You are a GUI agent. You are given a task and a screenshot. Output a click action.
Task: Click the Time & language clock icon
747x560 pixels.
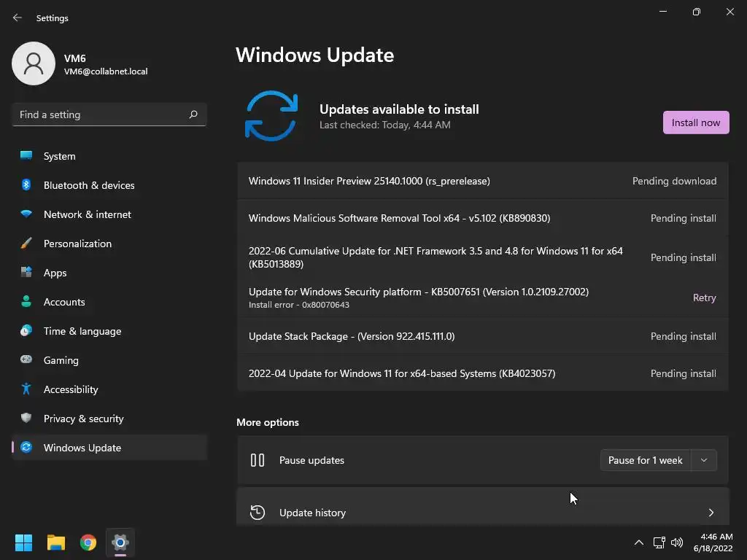click(26, 330)
